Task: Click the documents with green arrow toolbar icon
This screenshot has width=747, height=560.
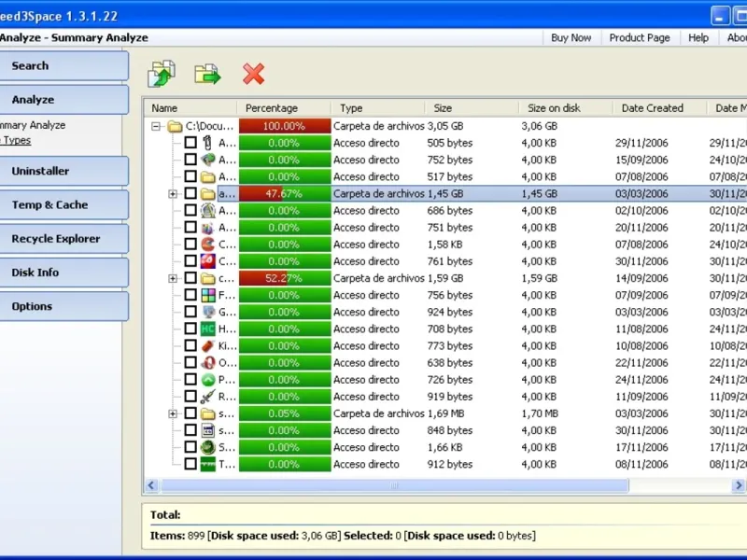Action: tap(162, 74)
